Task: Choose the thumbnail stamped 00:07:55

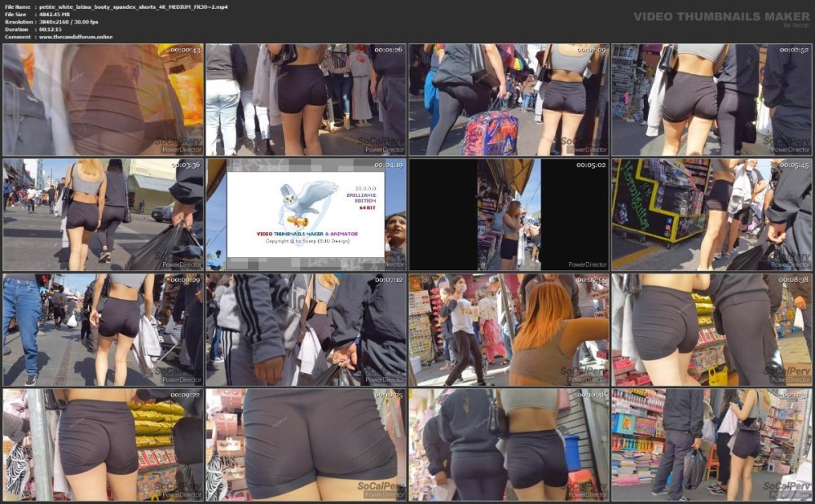Action: tap(509, 330)
